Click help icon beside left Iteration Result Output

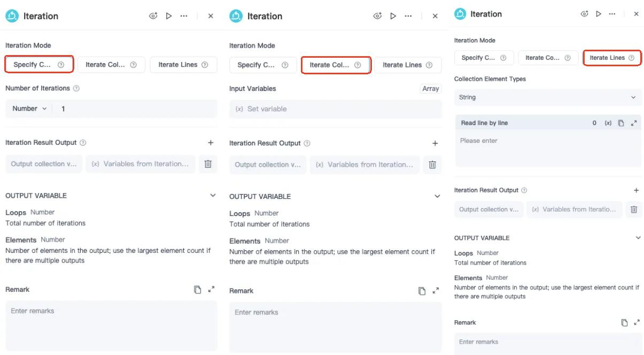click(x=83, y=143)
